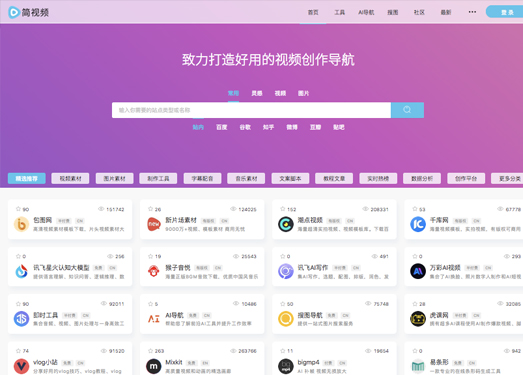
Task: Star the AI导航 card
Action: click(150, 304)
